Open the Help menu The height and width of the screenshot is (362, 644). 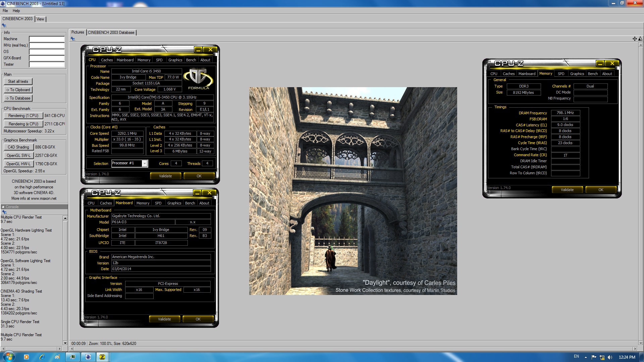(x=16, y=11)
